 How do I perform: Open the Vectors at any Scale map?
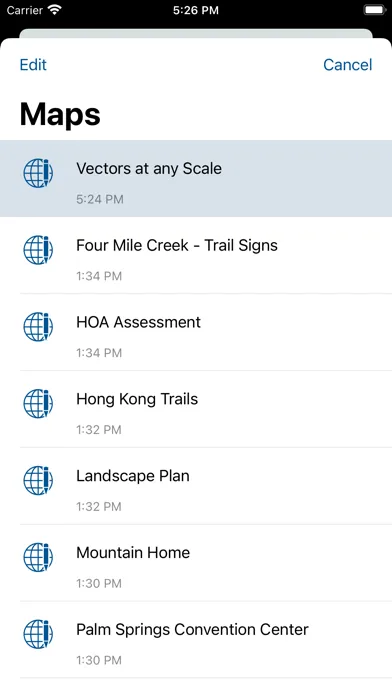tap(196, 178)
